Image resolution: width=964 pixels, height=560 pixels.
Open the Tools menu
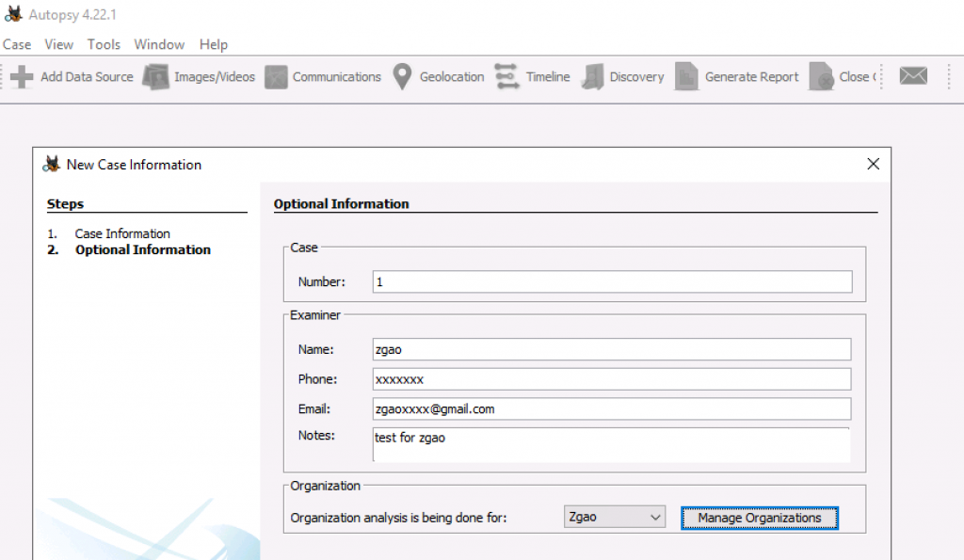point(104,44)
